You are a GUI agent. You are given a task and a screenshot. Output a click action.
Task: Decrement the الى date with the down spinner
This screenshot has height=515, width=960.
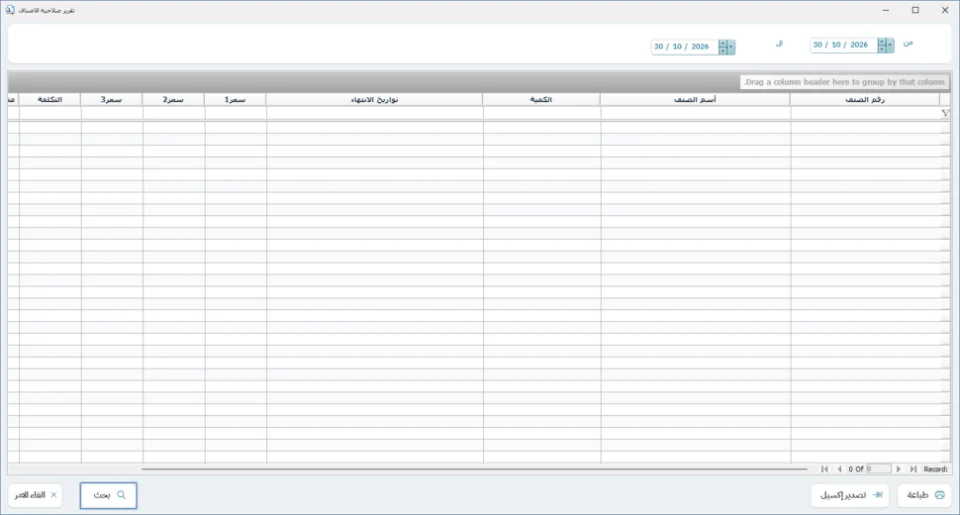[723, 50]
